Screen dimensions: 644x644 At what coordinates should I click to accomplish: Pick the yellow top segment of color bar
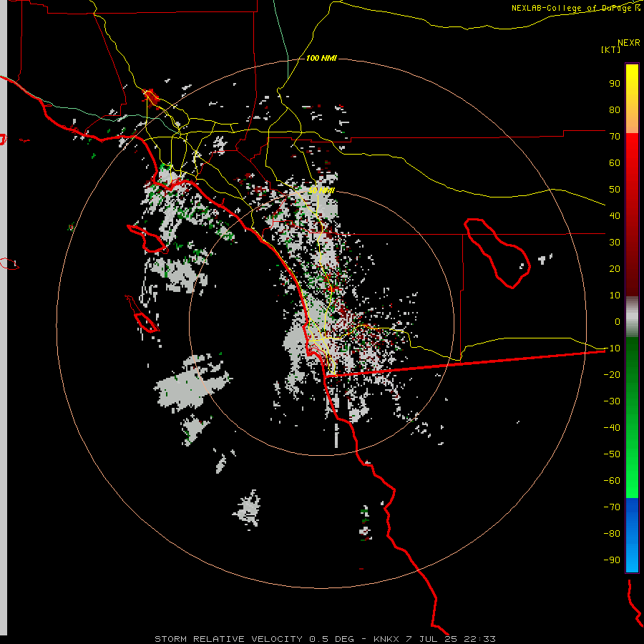pyautogui.click(x=632, y=99)
